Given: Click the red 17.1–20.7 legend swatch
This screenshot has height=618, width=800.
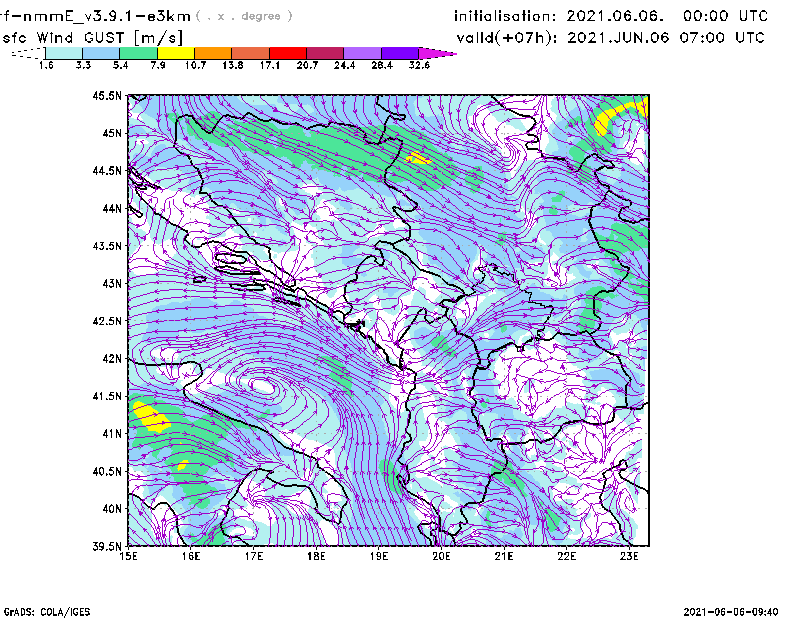Looking at the screenshot, I should pos(288,53).
